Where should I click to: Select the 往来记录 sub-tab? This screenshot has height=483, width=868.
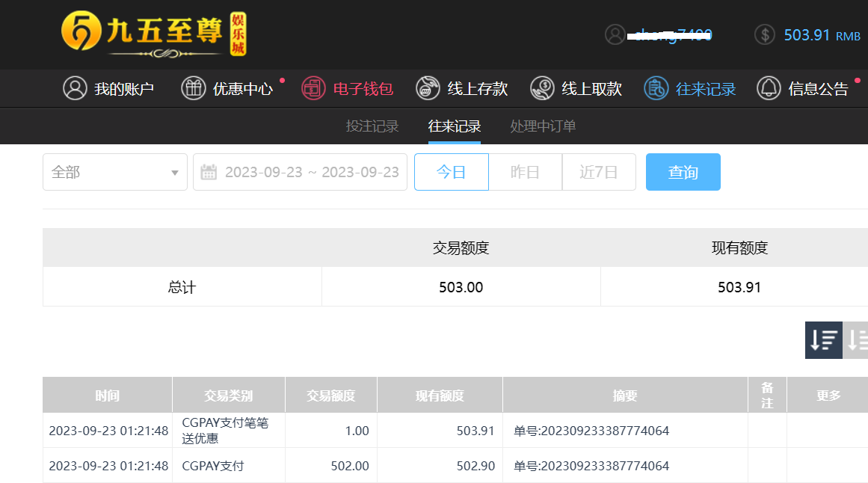click(454, 126)
